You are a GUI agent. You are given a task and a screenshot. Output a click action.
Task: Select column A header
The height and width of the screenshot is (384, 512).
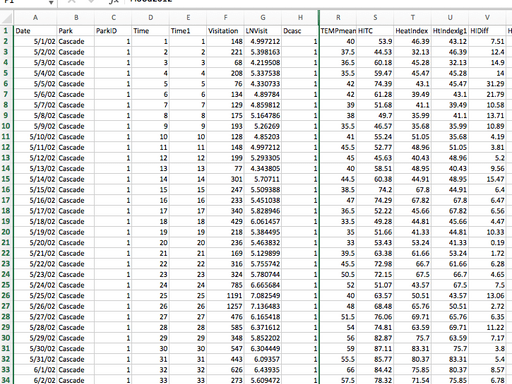click(35, 18)
